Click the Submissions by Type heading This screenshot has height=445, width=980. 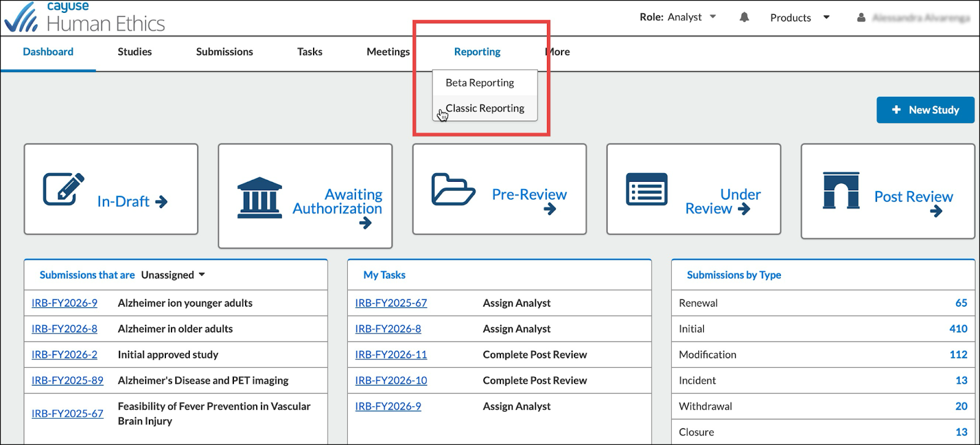pyautogui.click(x=734, y=275)
